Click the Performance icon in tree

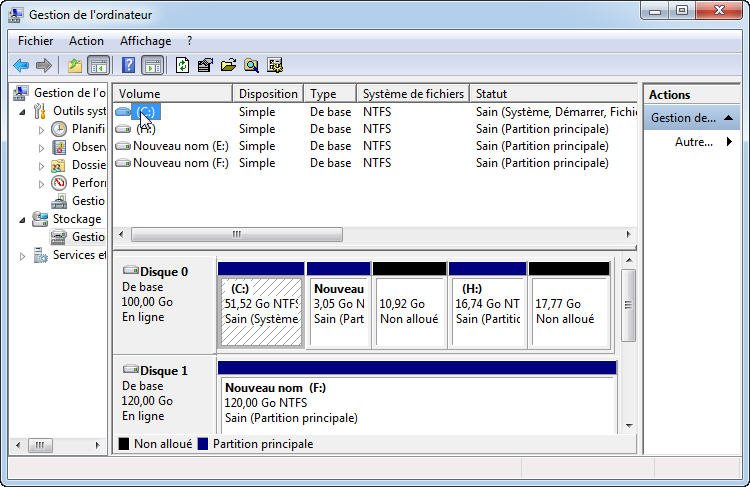tap(59, 183)
